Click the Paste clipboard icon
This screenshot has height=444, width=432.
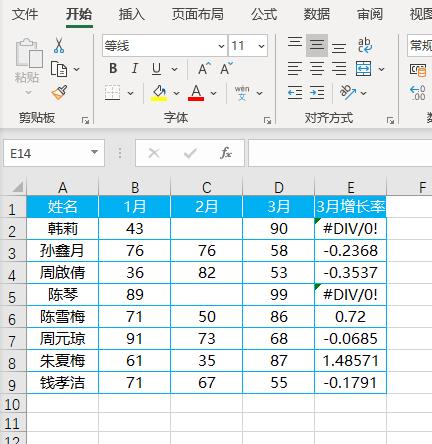tap(29, 53)
